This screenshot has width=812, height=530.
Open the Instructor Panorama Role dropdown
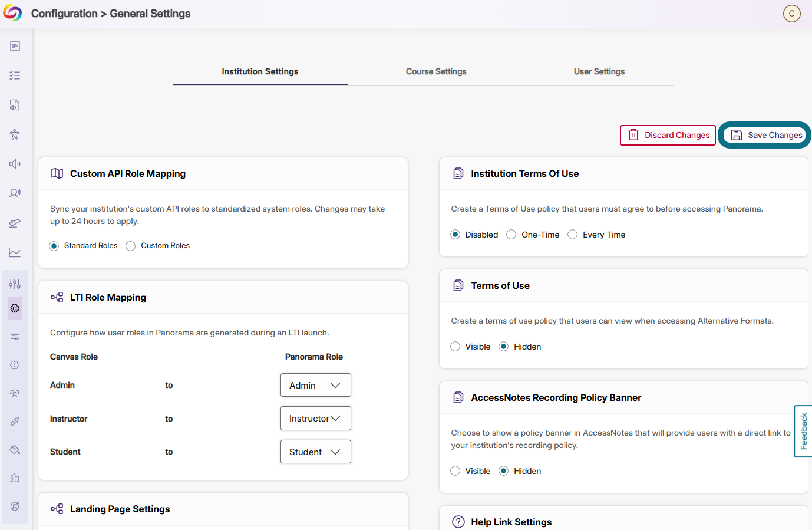click(x=315, y=419)
